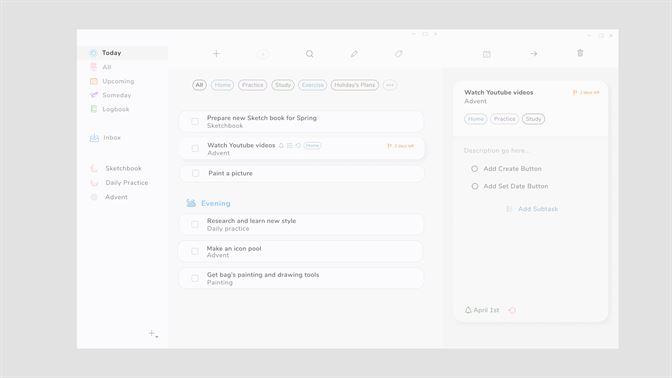Click the Description go here field
672x378 pixels.
pyautogui.click(x=496, y=151)
